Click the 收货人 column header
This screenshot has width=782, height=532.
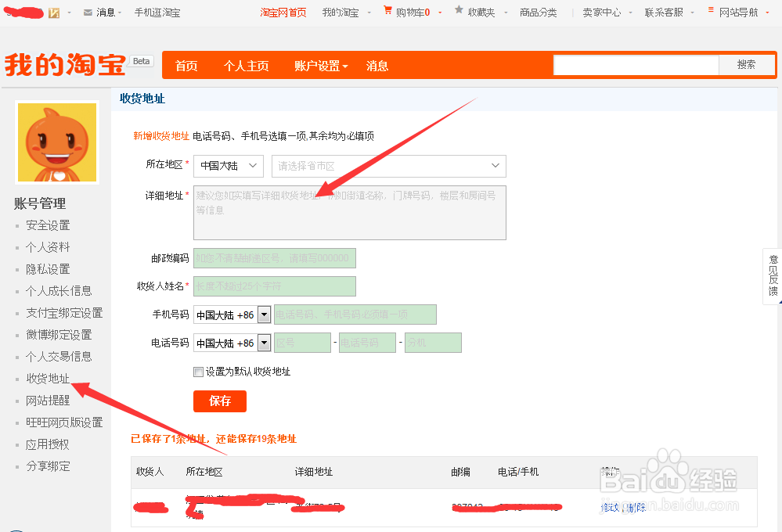150,472
